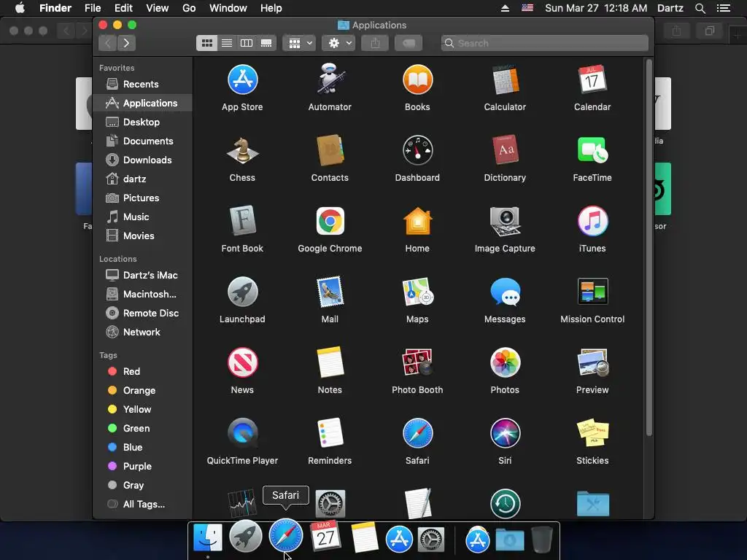This screenshot has height=560, width=747.
Task: Switch to gallery view mode
Action: tap(266, 43)
